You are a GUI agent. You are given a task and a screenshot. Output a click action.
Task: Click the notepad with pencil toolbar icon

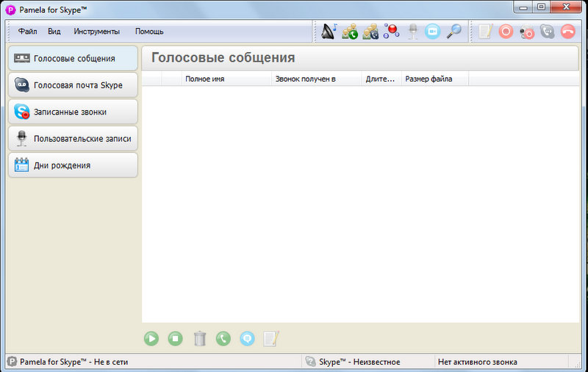point(486,32)
